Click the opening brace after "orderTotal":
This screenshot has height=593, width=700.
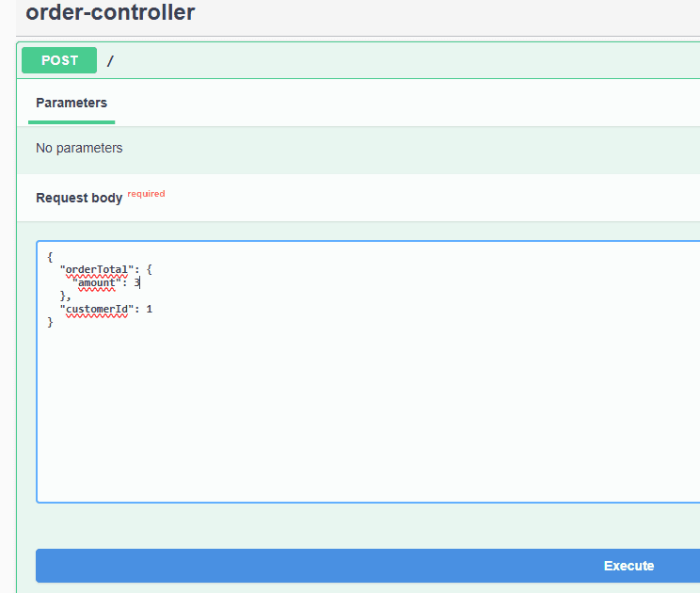point(149,269)
